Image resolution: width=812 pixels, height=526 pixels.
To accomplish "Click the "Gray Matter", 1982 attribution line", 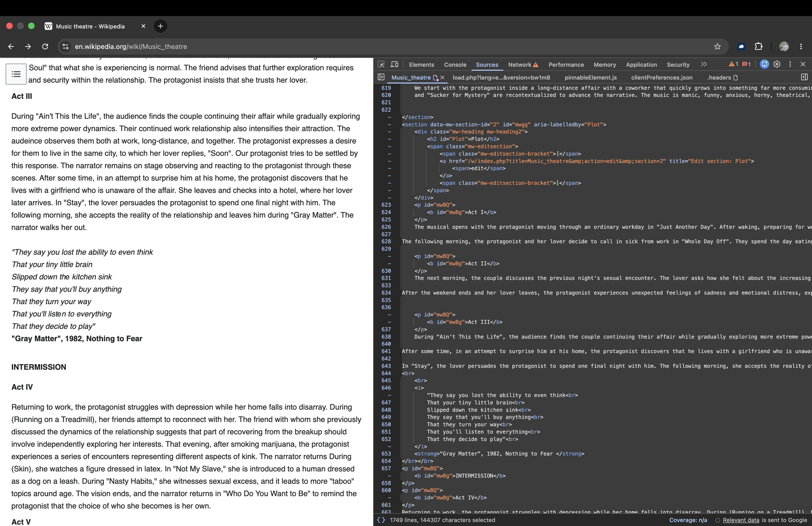I will pyautogui.click(x=77, y=338).
